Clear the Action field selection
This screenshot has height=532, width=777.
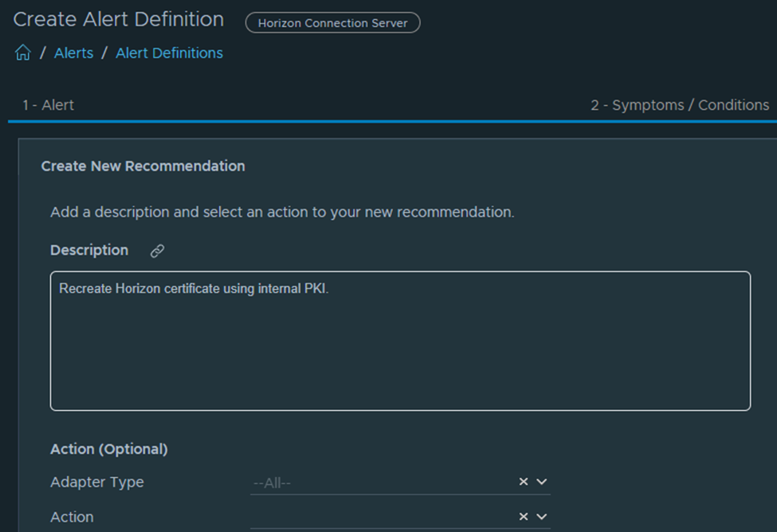(x=524, y=516)
